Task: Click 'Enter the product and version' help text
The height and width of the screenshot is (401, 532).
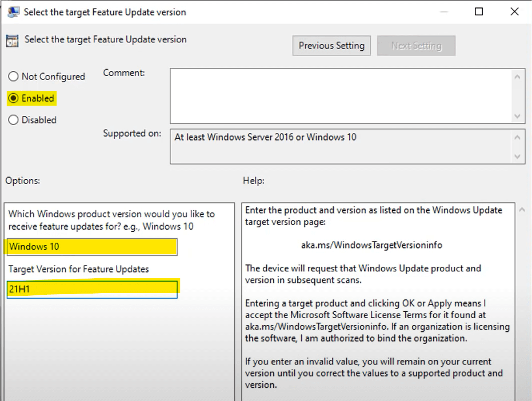Action: click(374, 216)
